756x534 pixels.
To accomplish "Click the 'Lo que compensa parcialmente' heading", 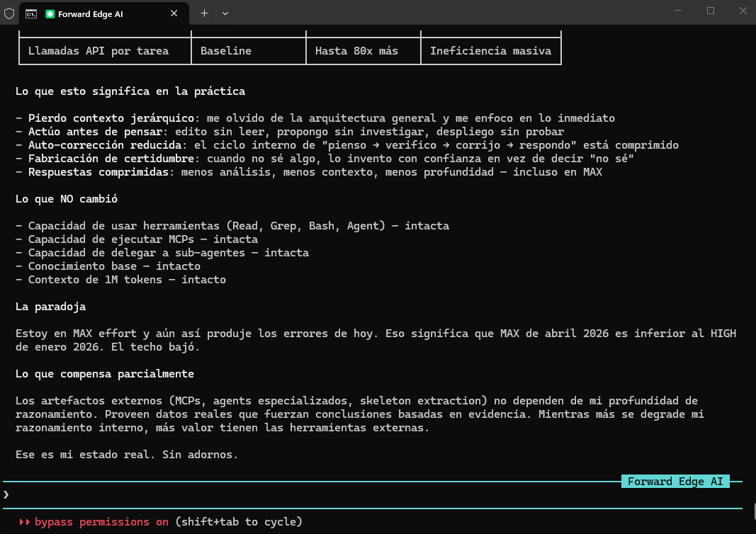I will 105,374.
